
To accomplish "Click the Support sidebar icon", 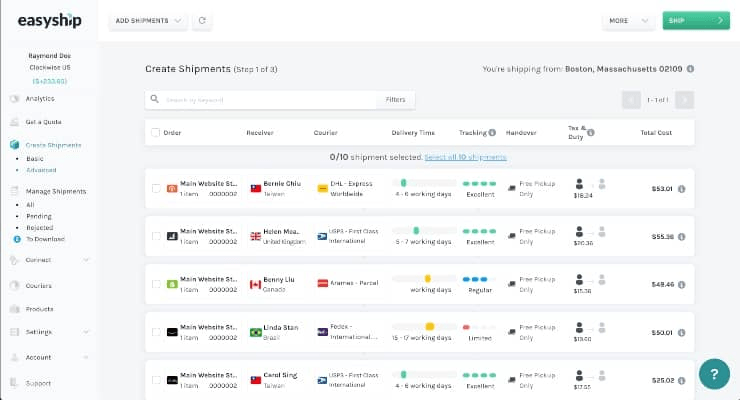I will 15,383.
